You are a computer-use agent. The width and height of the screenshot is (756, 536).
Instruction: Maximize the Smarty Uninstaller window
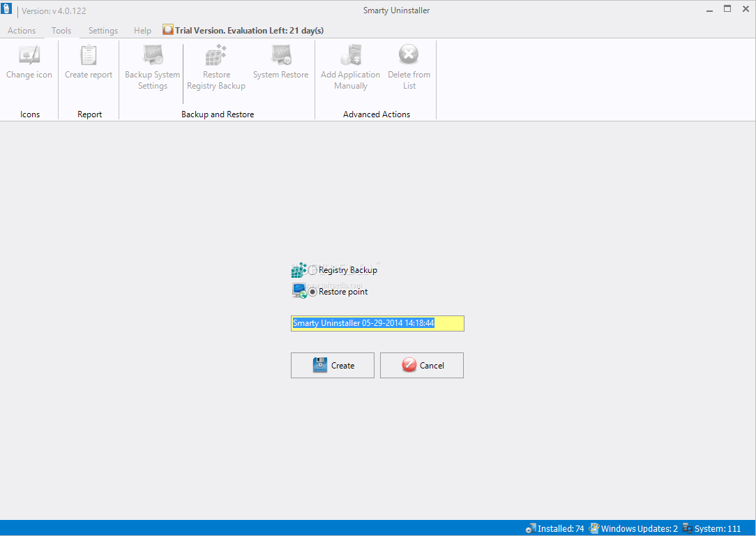pyautogui.click(x=727, y=8)
